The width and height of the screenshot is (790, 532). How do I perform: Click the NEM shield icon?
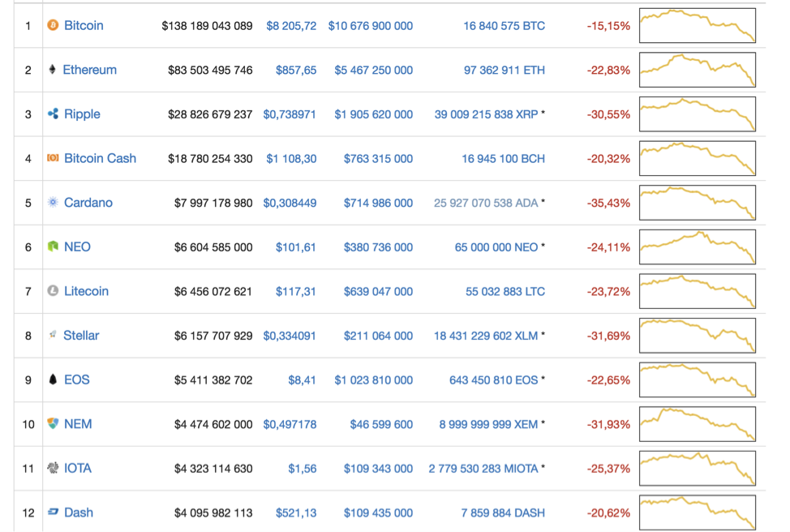click(x=52, y=423)
